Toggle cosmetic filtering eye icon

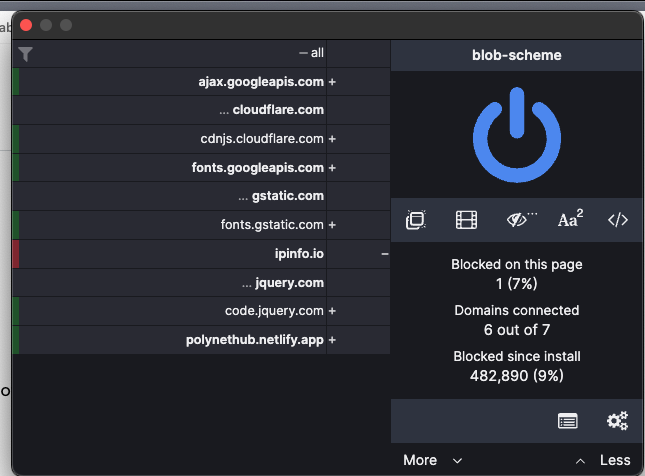521,220
